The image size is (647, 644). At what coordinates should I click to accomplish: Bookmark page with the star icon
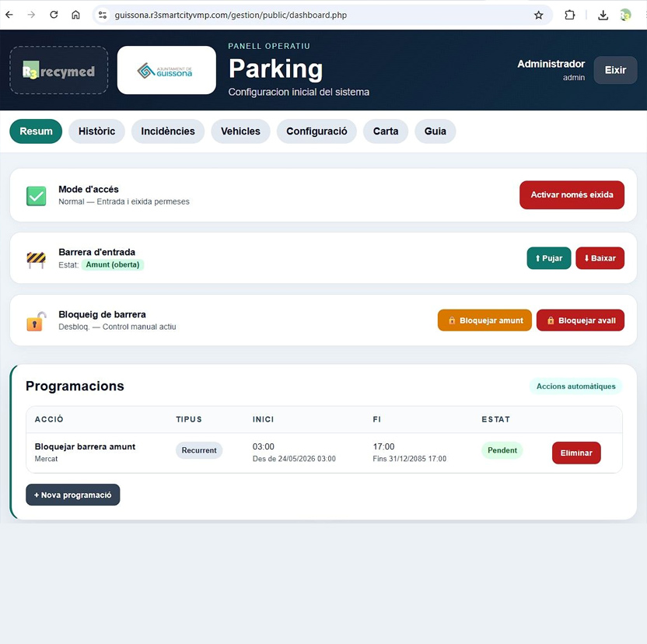(x=538, y=16)
